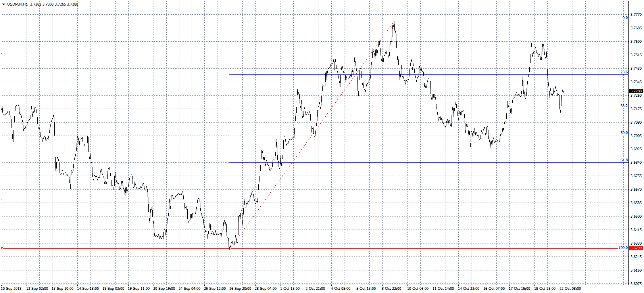Image resolution: width=644 pixels, height=293 pixels.
Task: Click the 1 Oct 13:00 time label
Action: click(290, 289)
